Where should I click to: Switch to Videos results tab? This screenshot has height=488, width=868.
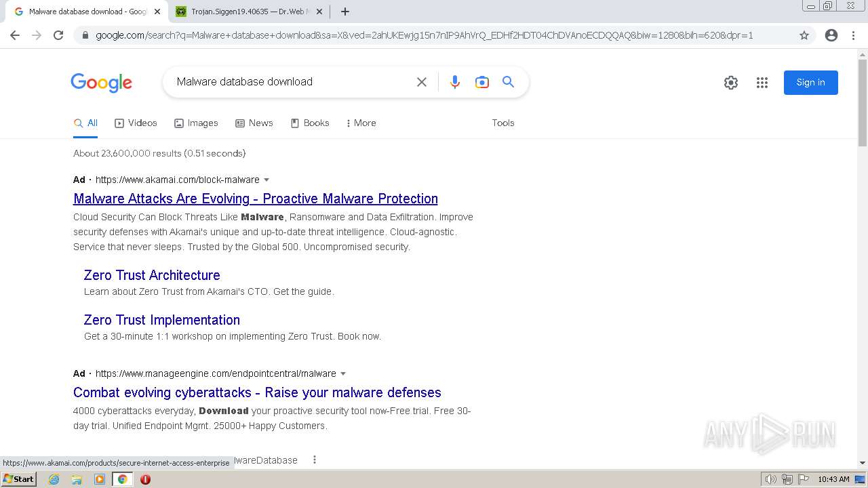(136, 123)
